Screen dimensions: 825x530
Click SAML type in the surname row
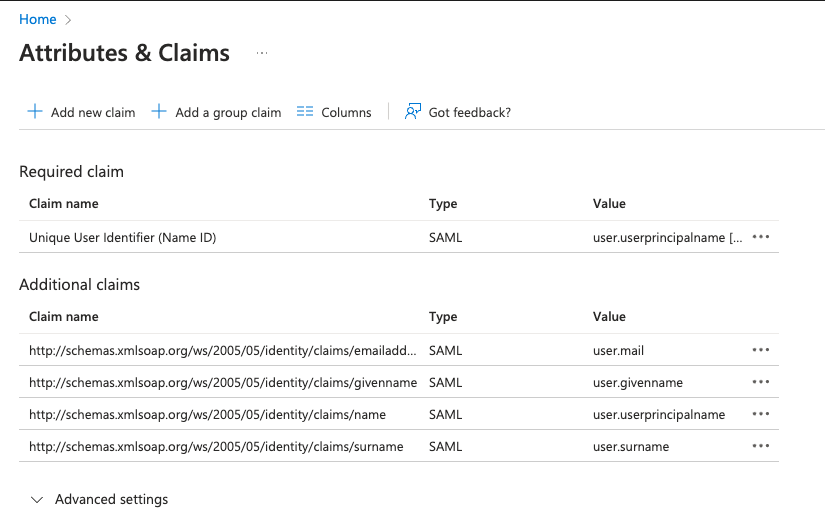[446, 447]
